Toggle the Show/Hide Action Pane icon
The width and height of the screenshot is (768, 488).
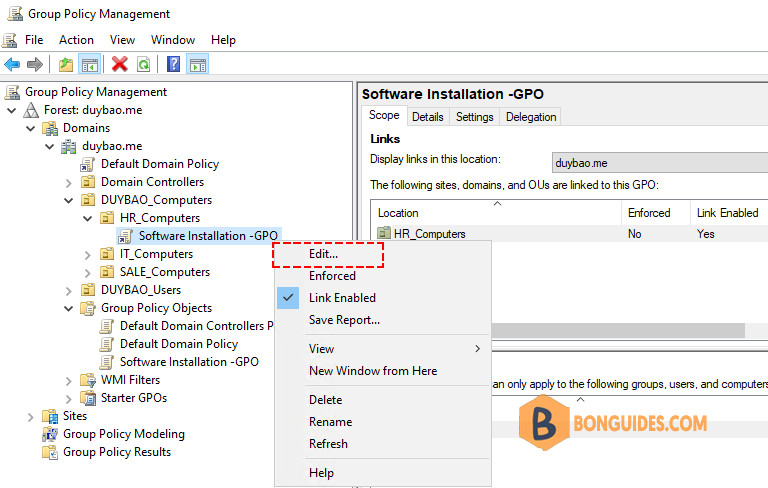198,64
